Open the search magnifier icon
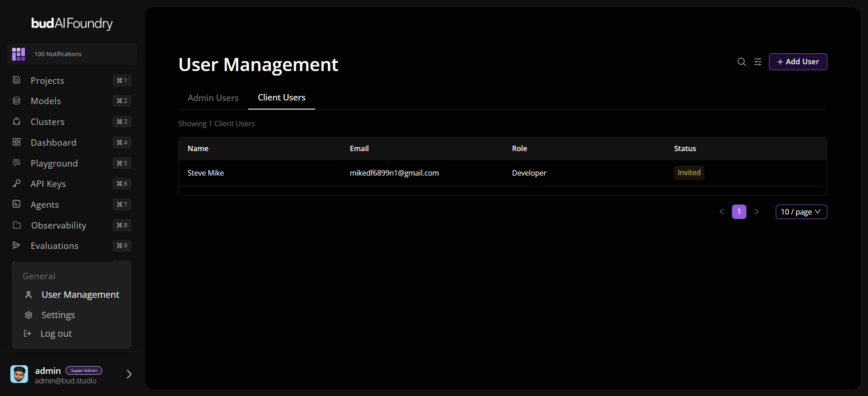The width and height of the screenshot is (868, 396). (741, 62)
